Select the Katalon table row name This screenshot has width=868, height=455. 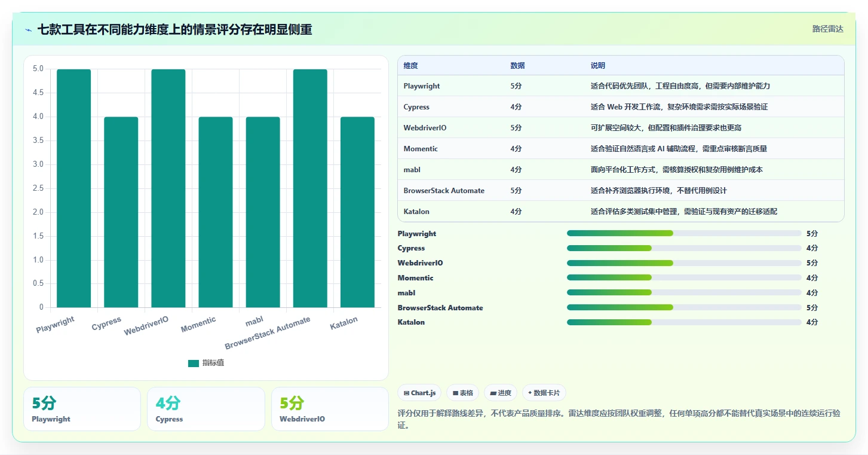pyautogui.click(x=416, y=212)
